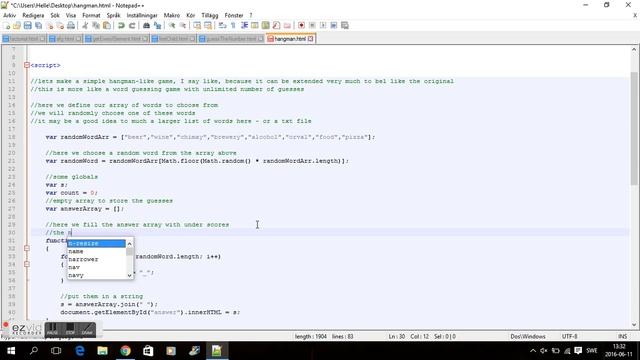Click the UTF-8 encoding status entry
The height and width of the screenshot is (360, 640).
(569, 337)
